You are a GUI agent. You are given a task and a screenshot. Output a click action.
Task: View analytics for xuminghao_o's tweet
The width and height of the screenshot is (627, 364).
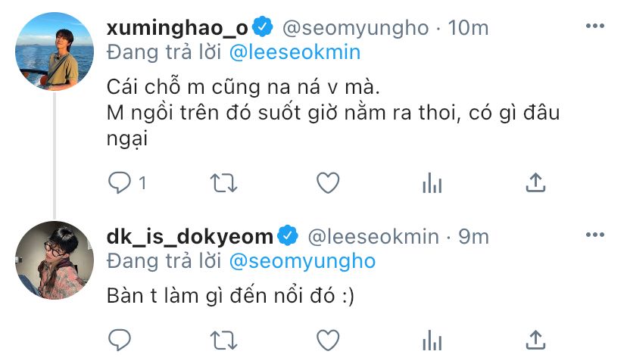[431, 182]
